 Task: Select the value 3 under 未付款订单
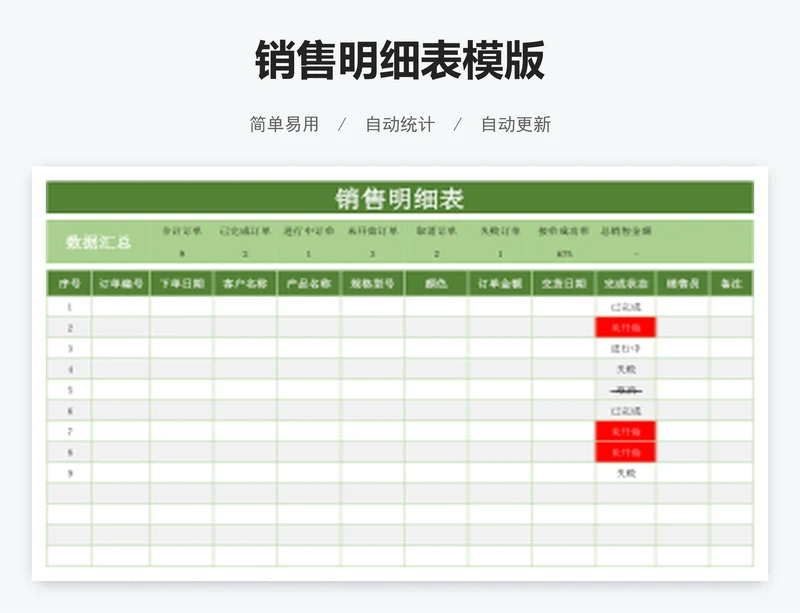coord(372,254)
